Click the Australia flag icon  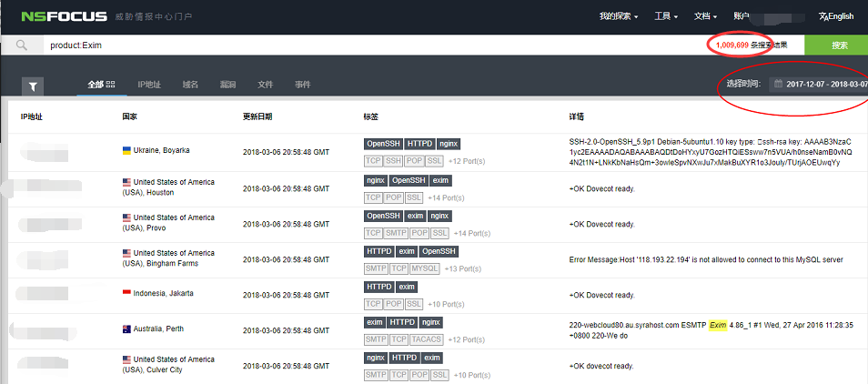click(126, 328)
